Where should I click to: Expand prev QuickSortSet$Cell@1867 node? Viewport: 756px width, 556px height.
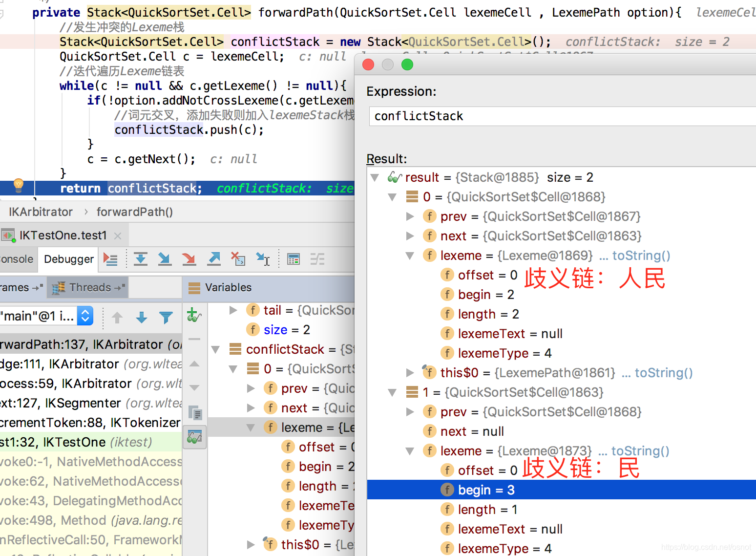[x=410, y=216]
